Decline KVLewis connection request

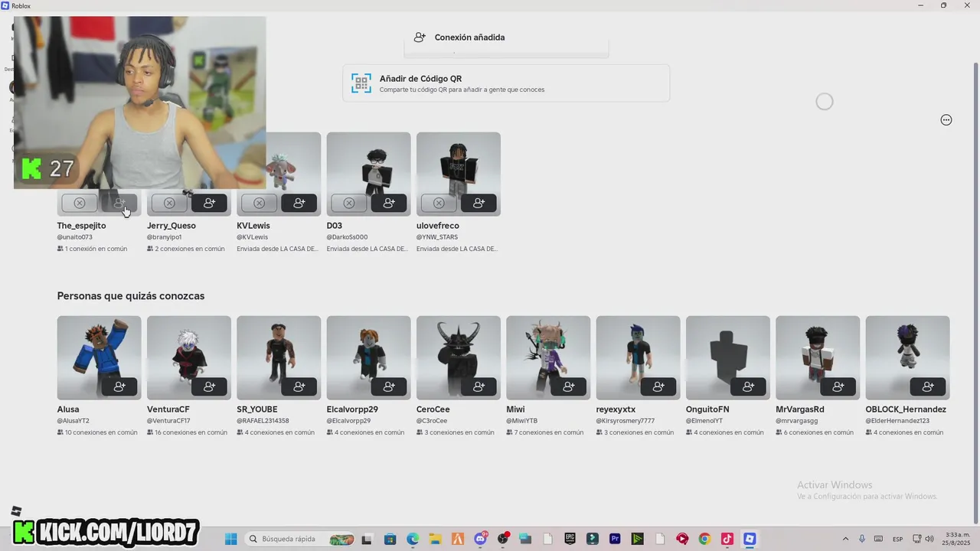[x=259, y=203]
